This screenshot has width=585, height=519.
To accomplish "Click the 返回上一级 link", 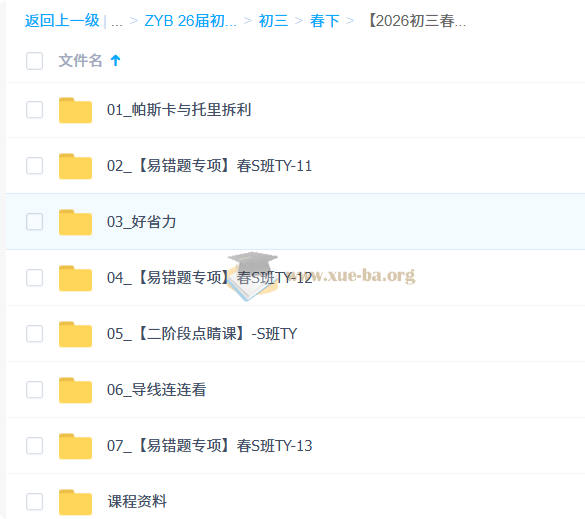I will pyautogui.click(x=62, y=21).
